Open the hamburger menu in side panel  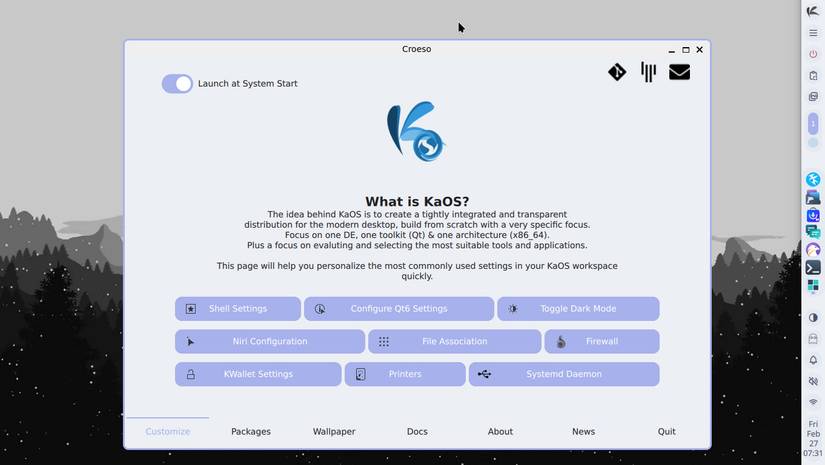(813, 33)
